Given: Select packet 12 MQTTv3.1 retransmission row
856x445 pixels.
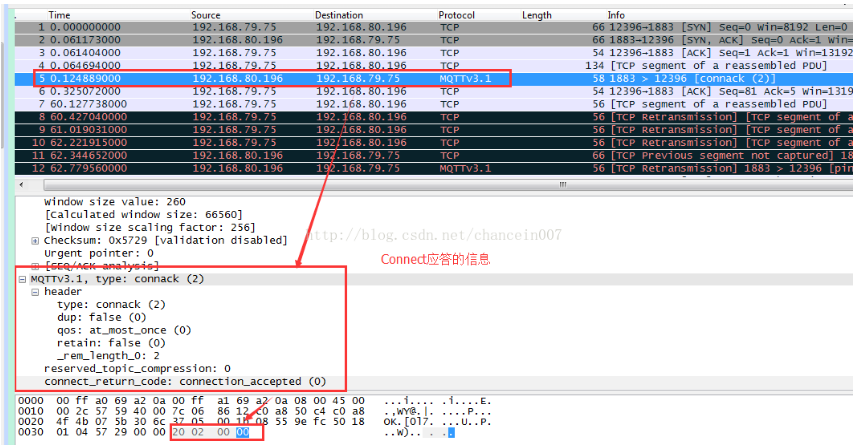Looking at the screenshot, I should point(434,168).
